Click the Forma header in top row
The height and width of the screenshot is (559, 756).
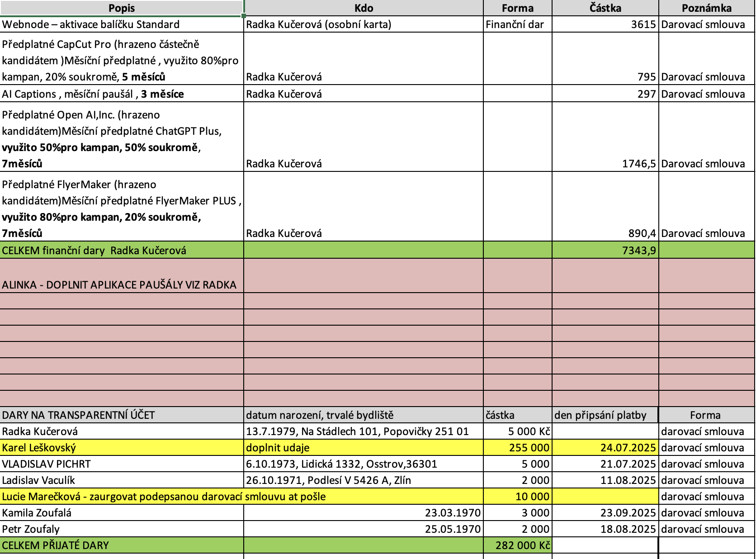coord(517,8)
